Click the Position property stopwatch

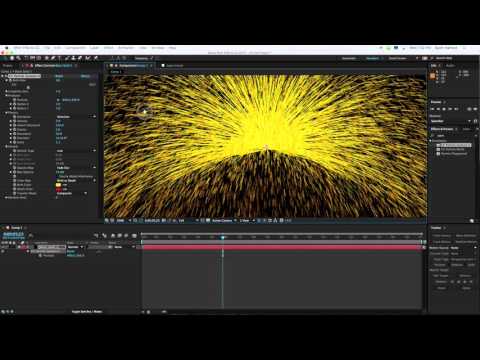(15, 100)
